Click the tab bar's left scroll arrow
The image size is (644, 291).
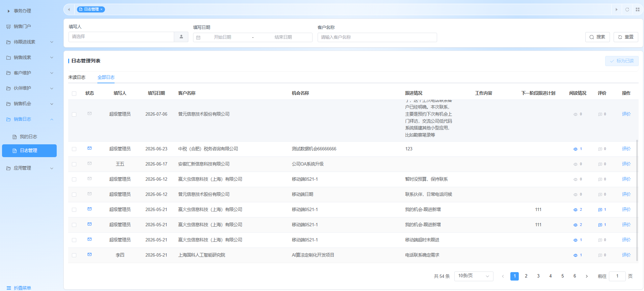(x=69, y=9)
